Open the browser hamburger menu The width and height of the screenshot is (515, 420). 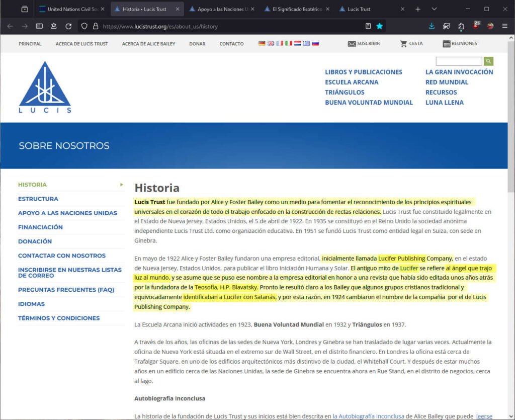(x=504, y=26)
